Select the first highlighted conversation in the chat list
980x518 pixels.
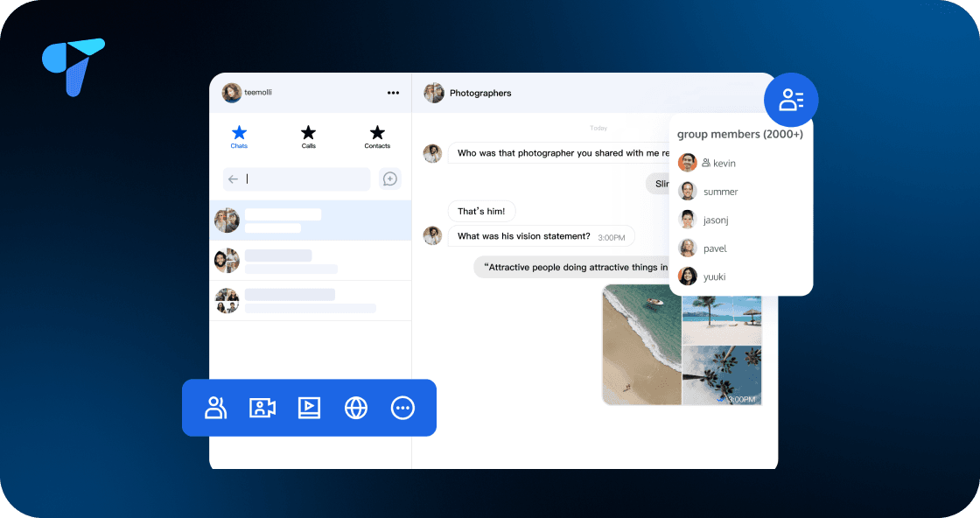(x=310, y=220)
